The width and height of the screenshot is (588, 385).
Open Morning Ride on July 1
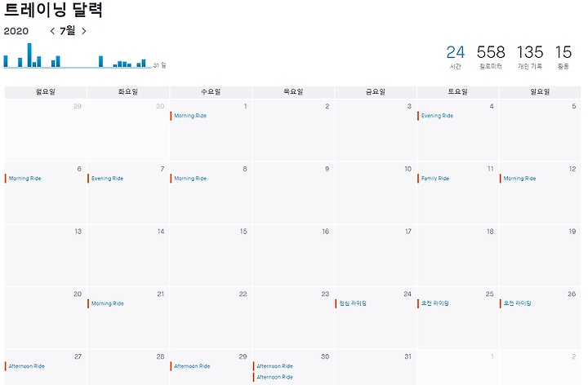click(190, 116)
